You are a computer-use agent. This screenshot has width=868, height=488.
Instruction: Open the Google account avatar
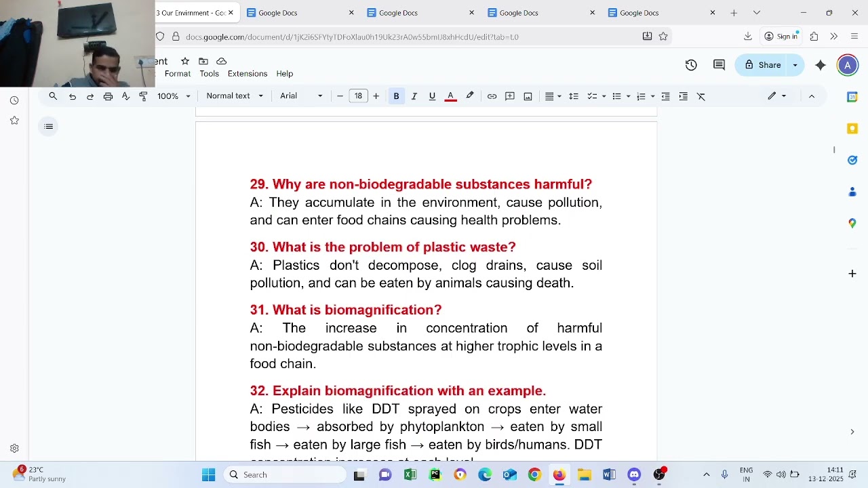[x=847, y=65]
